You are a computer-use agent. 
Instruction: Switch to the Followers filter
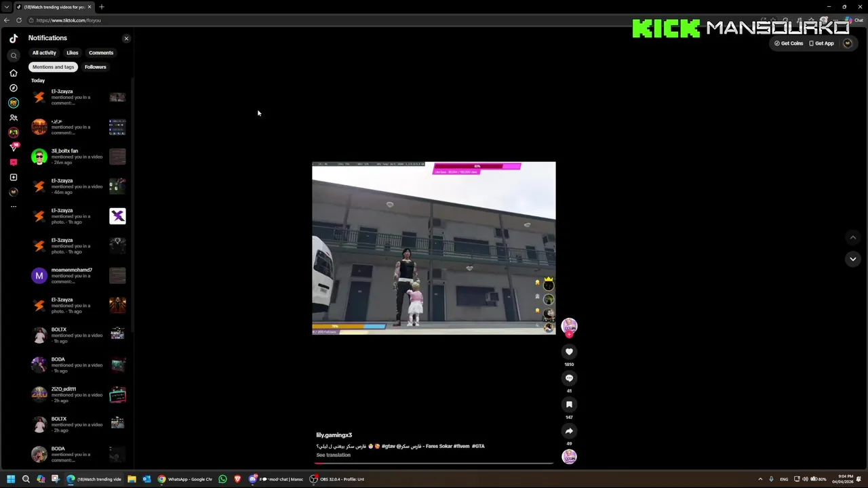coord(96,67)
